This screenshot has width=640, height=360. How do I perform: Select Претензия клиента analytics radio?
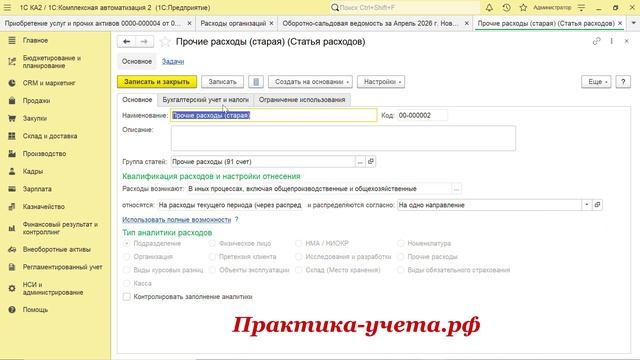(212, 257)
